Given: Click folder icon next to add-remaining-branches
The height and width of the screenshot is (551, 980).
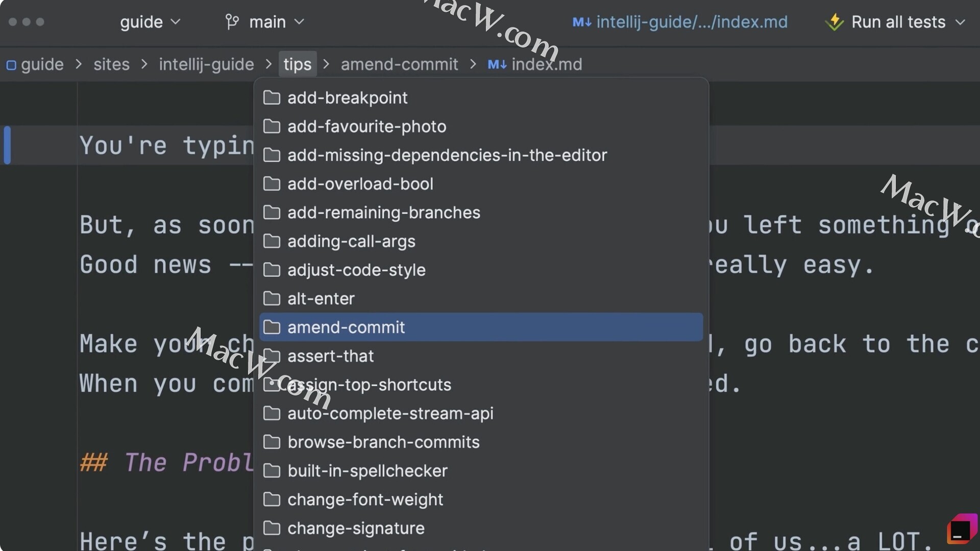Looking at the screenshot, I should [x=272, y=212].
